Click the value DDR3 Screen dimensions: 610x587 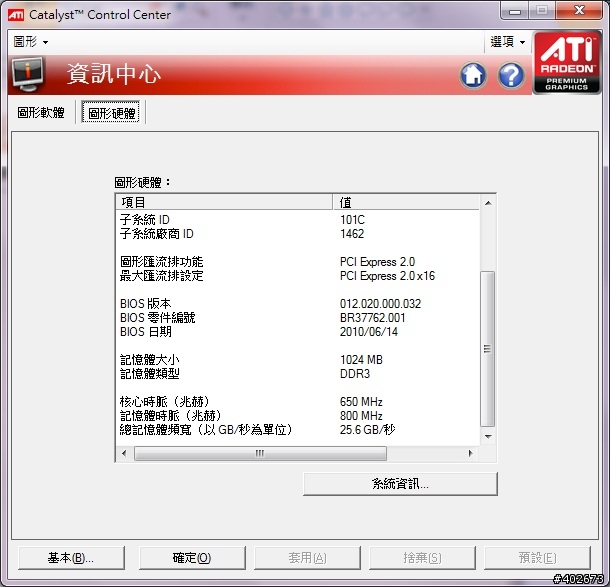pyautogui.click(x=355, y=373)
